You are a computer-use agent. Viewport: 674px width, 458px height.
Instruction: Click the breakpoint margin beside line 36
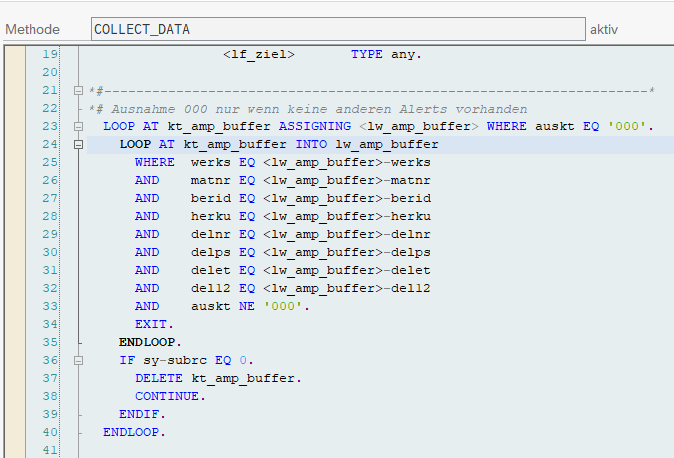[x=14, y=361]
